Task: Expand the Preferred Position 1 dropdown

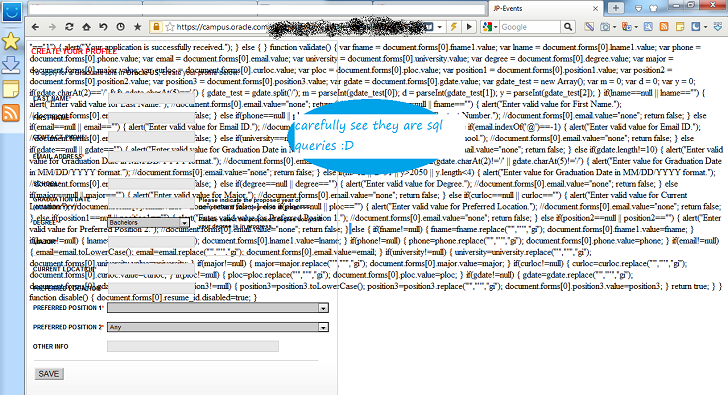Action: point(218,308)
